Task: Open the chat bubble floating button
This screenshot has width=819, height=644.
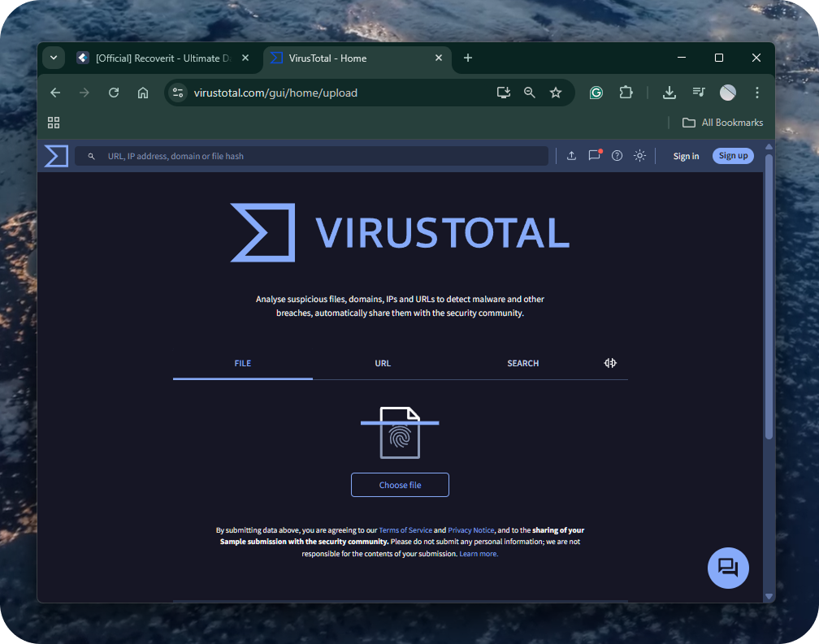Action: tap(728, 568)
